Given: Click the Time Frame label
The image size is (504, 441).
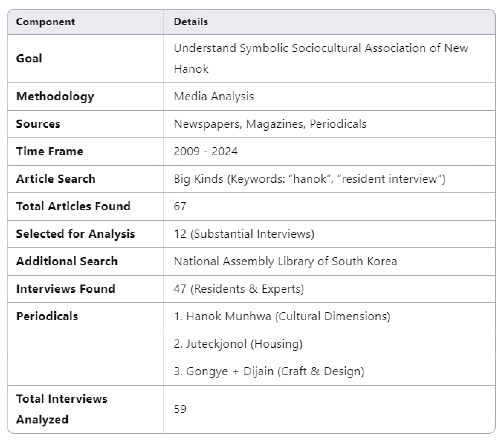Looking at the screenshot, I should click(x=50, y=151).
